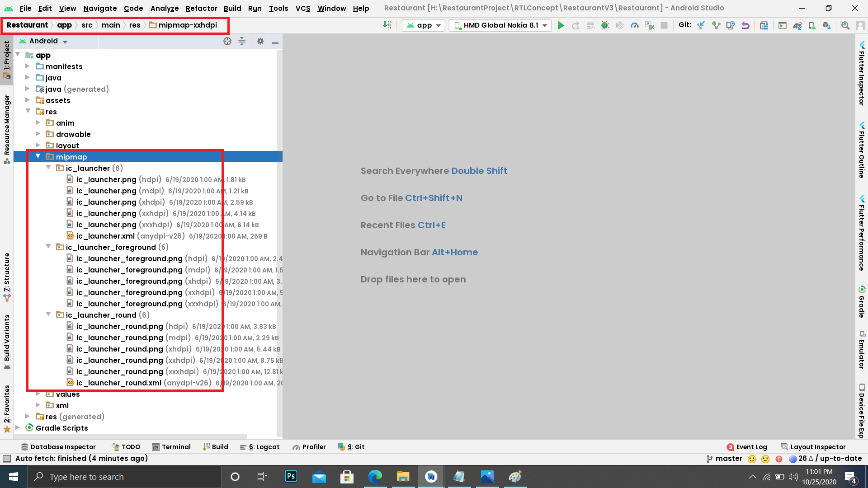Open AVD Manager device icon

[x=812, y=25]
